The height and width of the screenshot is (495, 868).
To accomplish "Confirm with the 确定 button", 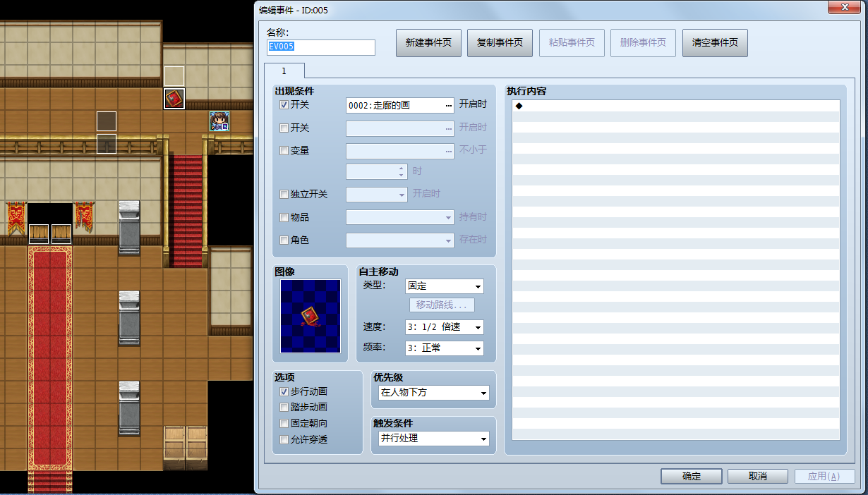I will [x=692, y=476].
